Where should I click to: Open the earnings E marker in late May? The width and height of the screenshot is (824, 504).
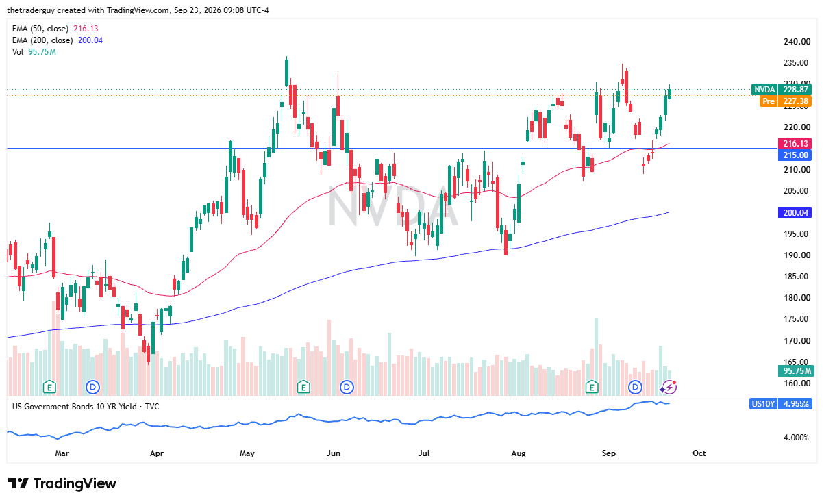(303, 388)
